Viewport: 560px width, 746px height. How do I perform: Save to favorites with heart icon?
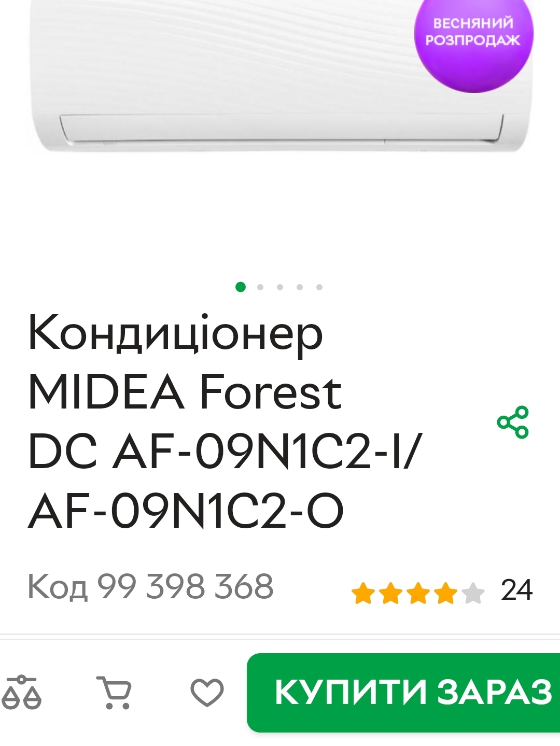coord(207,693)
